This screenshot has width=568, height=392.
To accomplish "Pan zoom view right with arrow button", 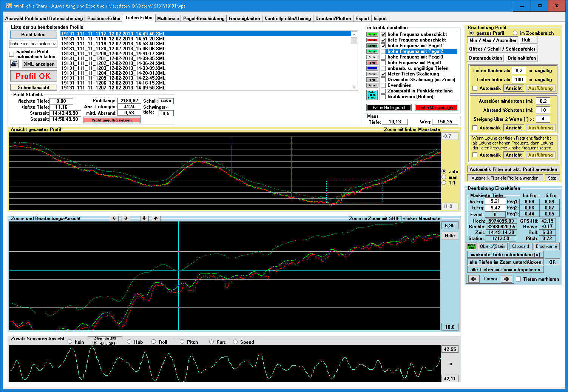I will pyautogui.click(x=126, y=218).
